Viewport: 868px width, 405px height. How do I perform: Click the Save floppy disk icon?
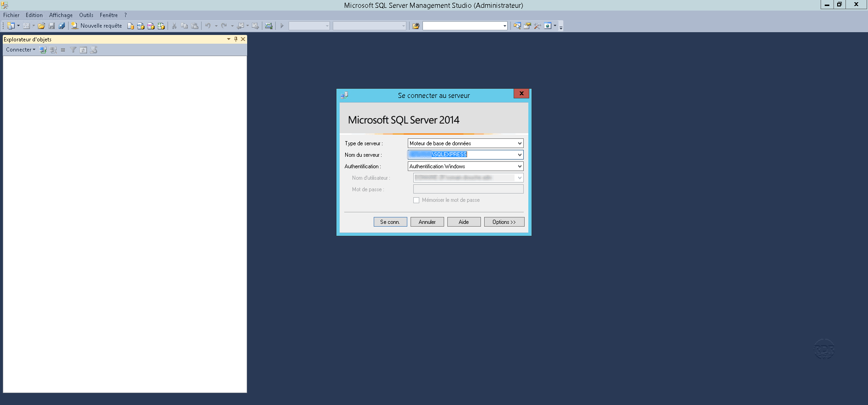tap(52, 26)
